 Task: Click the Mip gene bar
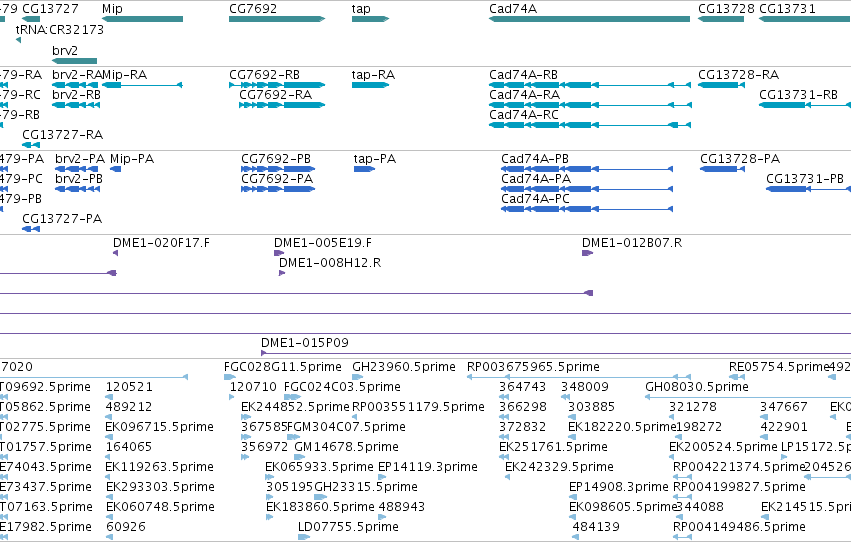click(x=142, y=19)
